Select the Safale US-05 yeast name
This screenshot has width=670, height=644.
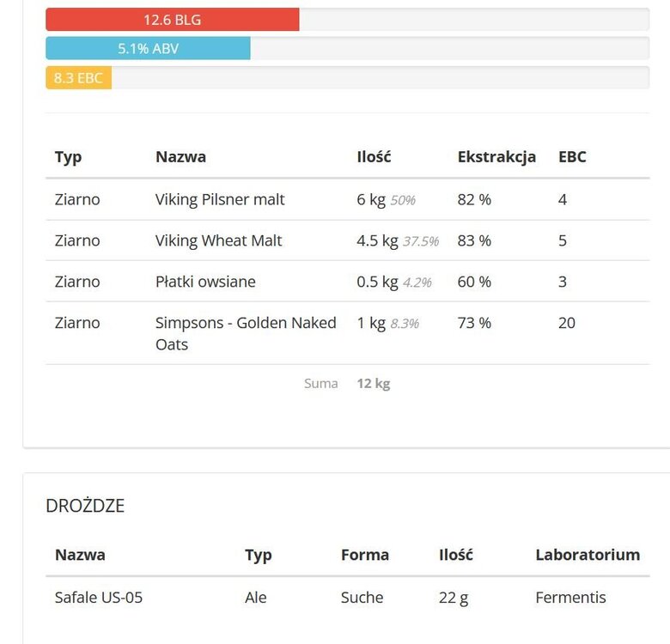click(x=99, y=597)
